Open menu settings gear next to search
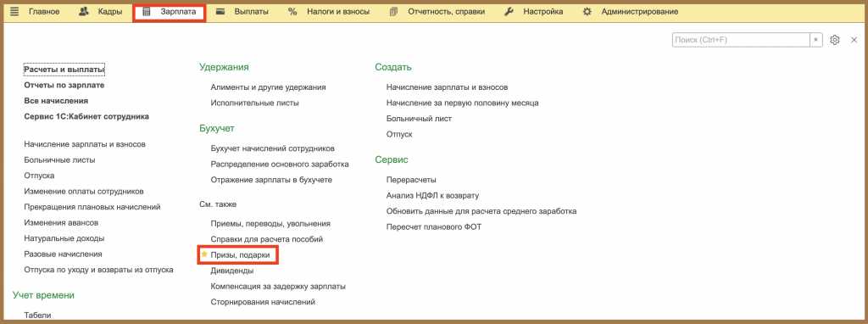Screen dimensions: 868x324 [x=835, y=40]
